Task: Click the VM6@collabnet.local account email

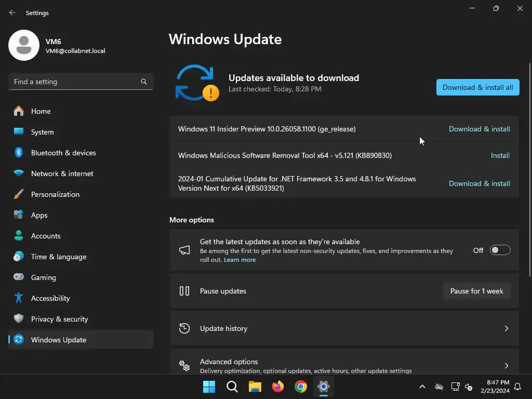Action: (75, 51)
